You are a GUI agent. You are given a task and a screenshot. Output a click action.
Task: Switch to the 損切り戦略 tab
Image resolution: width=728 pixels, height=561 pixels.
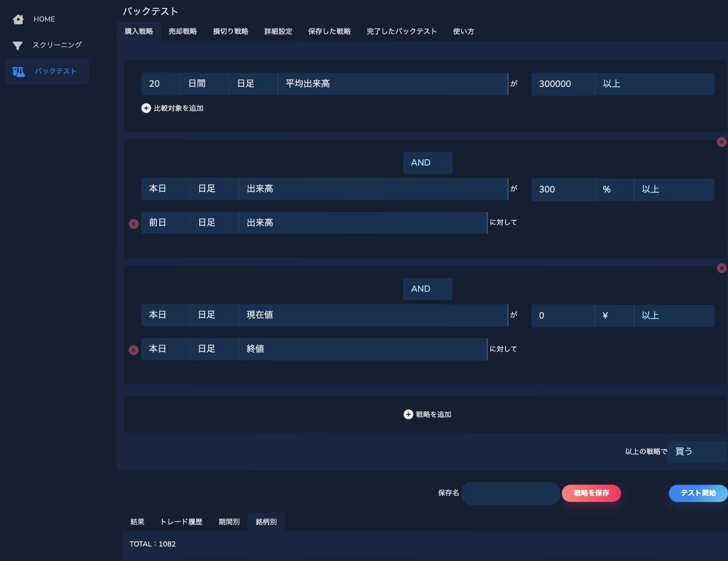click(230, 32)
